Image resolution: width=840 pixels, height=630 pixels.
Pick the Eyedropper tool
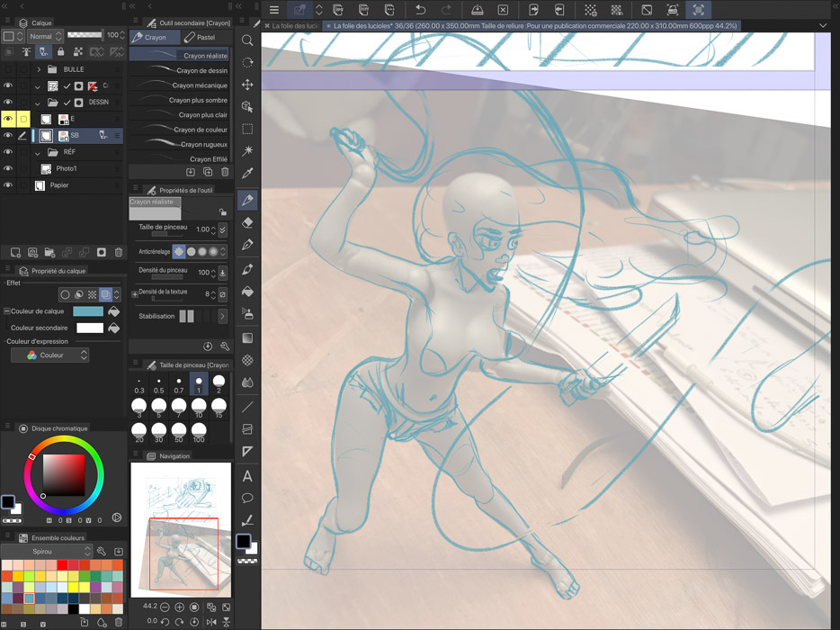(x=248, y=173)
